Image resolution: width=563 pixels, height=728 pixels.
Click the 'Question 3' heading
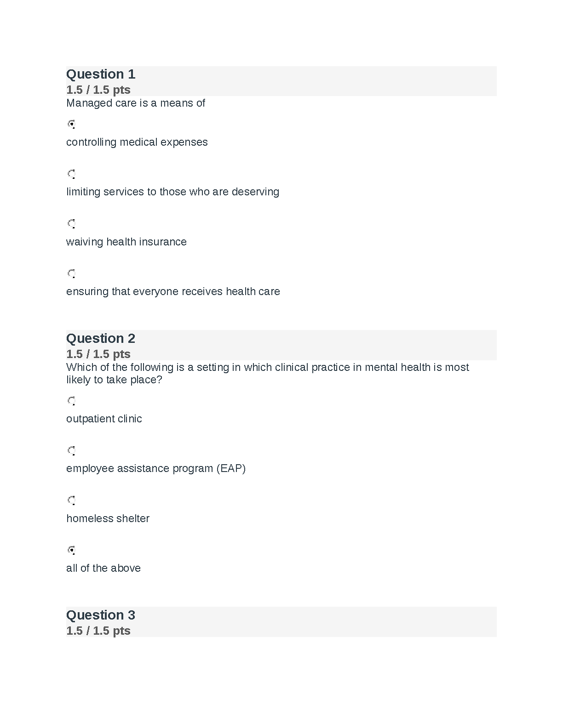101,615
